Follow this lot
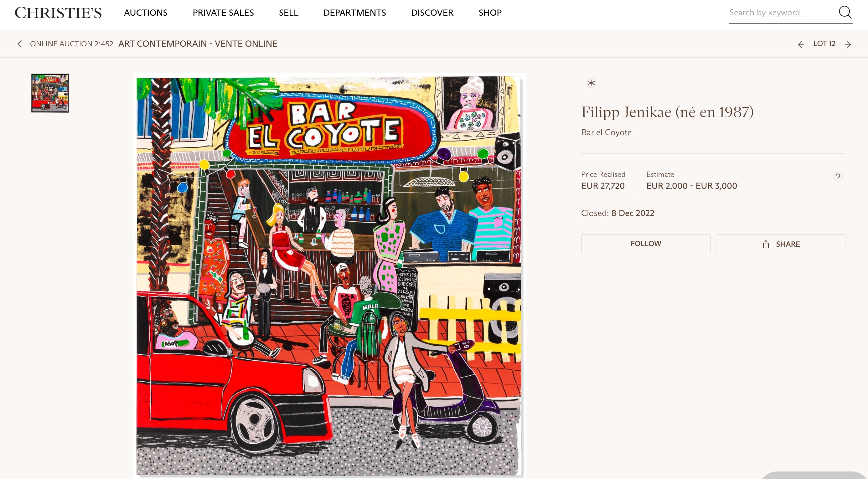The height and width of the screenshot is (479, 868). click(645, 244)
